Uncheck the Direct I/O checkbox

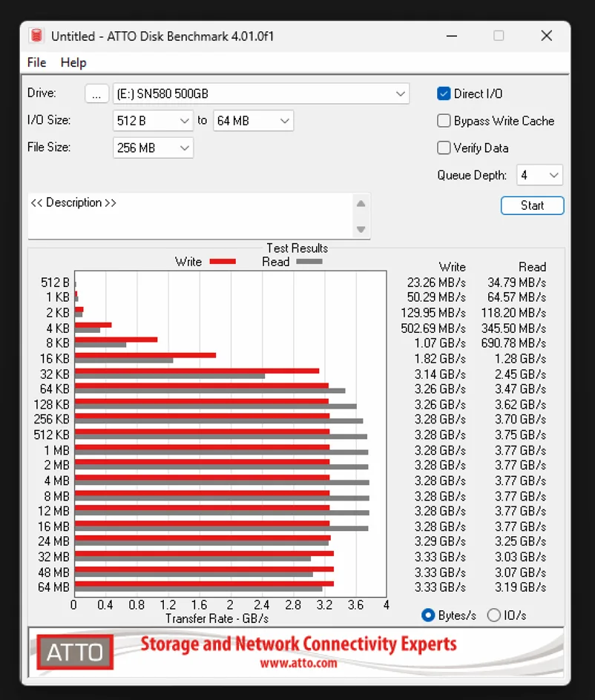tap(444, 93)
